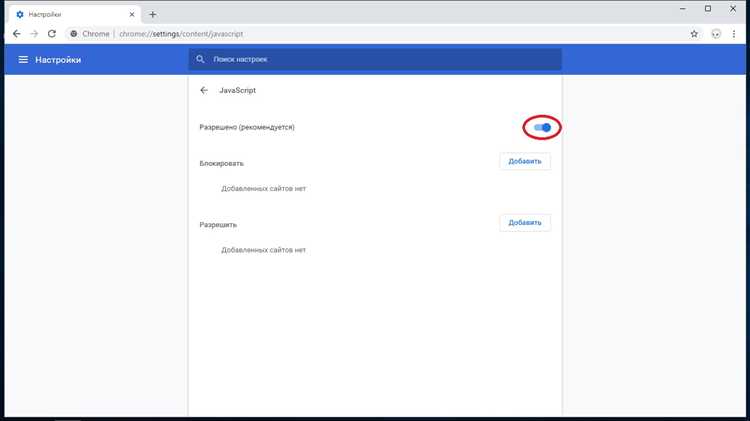
Task: Click the Chrome site info icon
Action: (74, 34)
